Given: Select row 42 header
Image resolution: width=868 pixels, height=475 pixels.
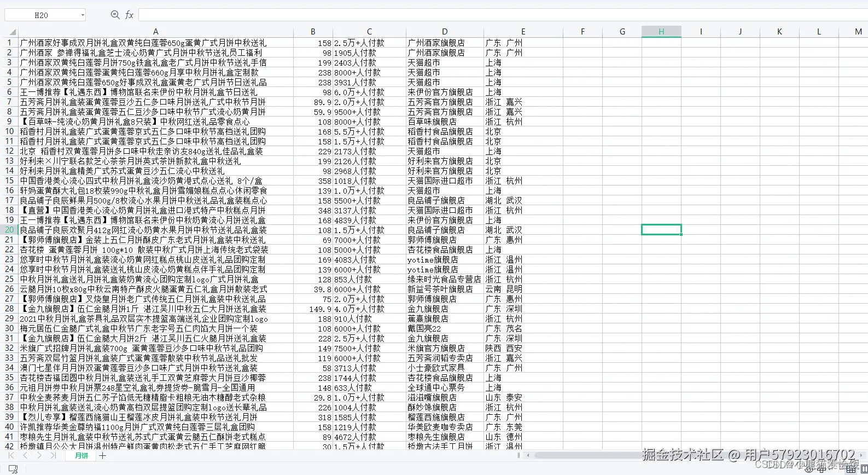Looking at the screenshot, I should pos(9,446).
